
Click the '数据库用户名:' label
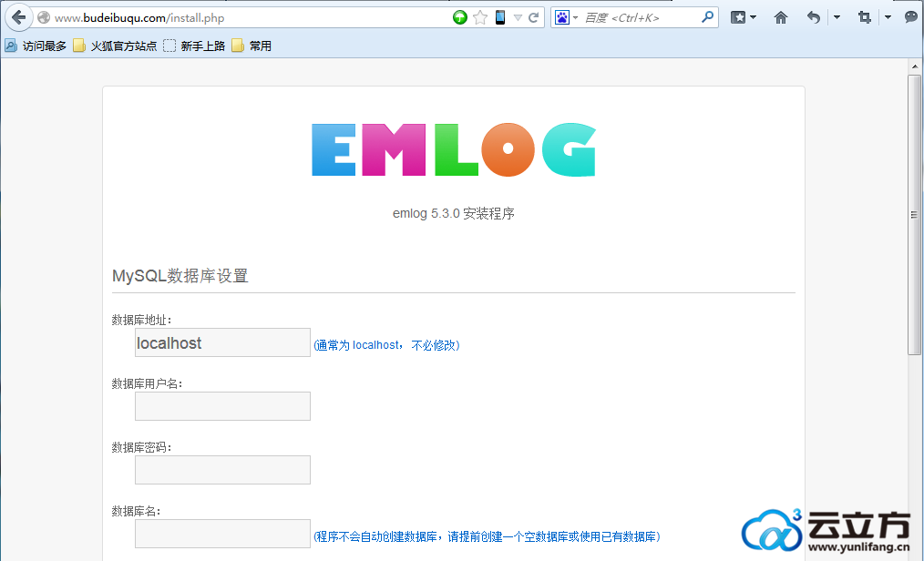(148, 383)
